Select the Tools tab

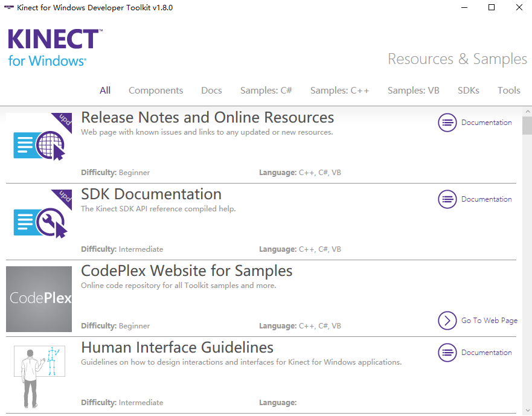tap(508, 91)
